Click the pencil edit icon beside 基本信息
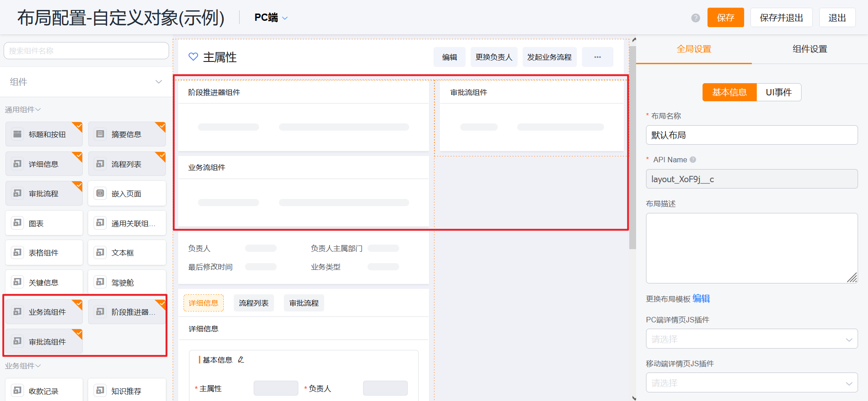The height and width of the screenshot is (401, 868). [241, 360]
